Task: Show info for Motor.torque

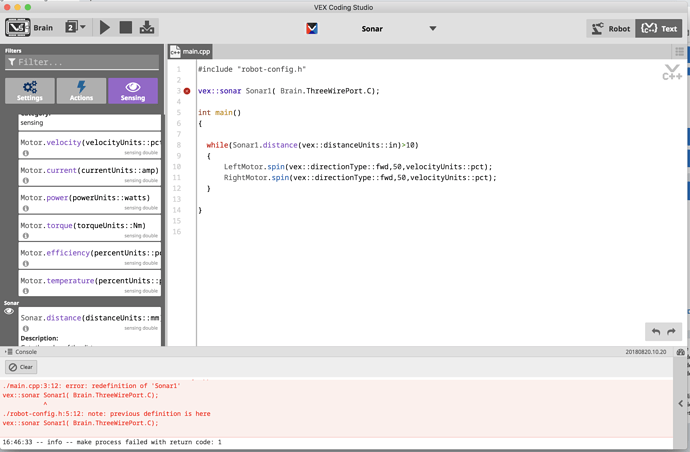Action: click(x=26, y=236)
